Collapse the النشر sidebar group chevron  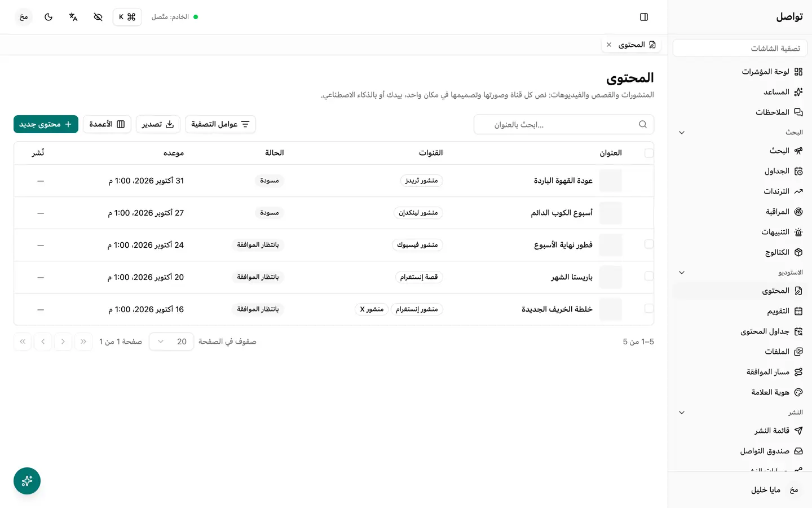pos(682,413)
